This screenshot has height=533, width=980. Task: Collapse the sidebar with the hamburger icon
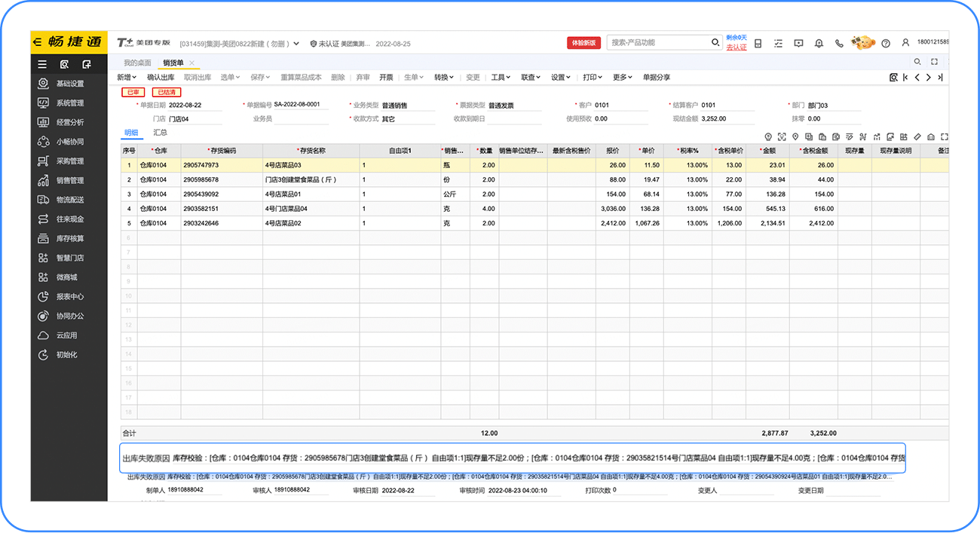pyautogui.click(x=42, y=64)
